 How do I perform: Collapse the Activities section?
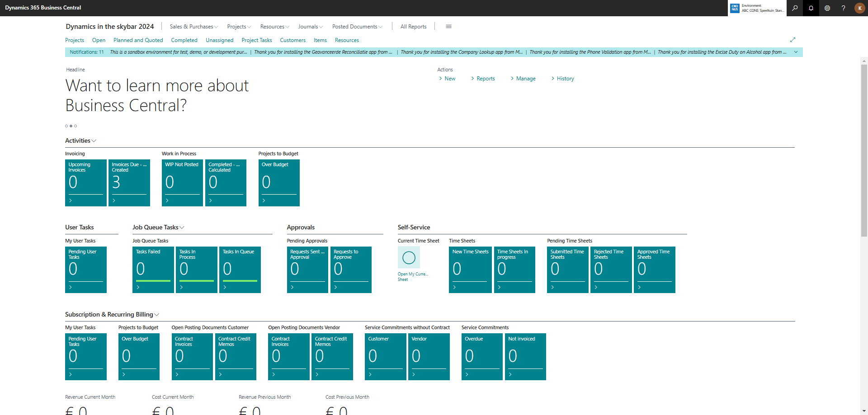coord(80,141)
